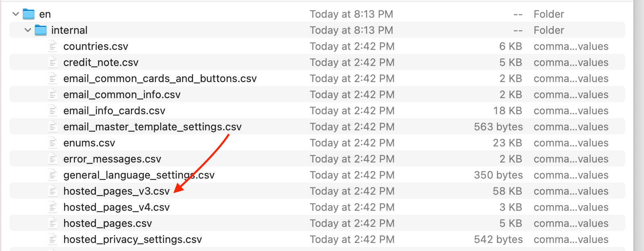
Task: Collapse the en folder disclosure triangle
Action: (x=16, y=14)
